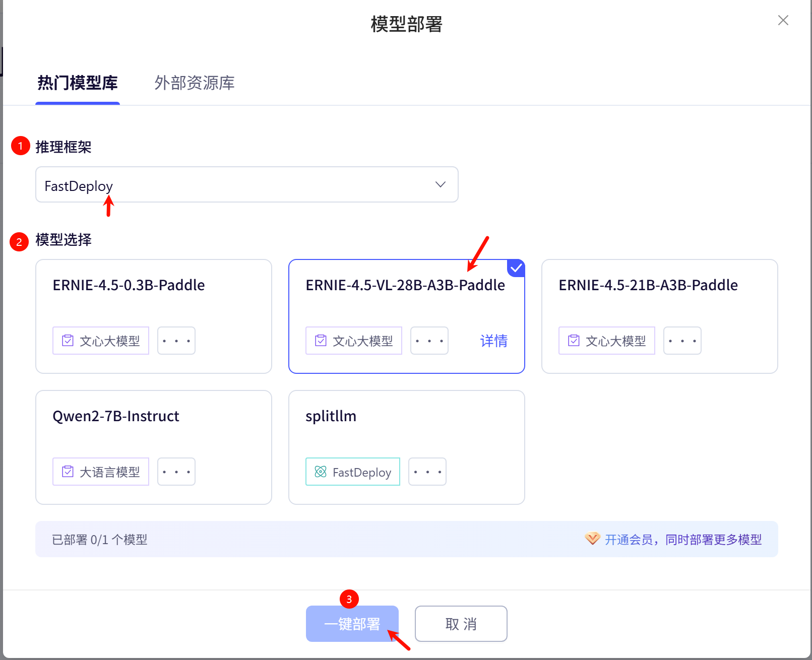Select the ERNIE-4.5-VL-28B-A3B-Paddle model card
This screenshot has height=660, width=812.
(407, 316)
